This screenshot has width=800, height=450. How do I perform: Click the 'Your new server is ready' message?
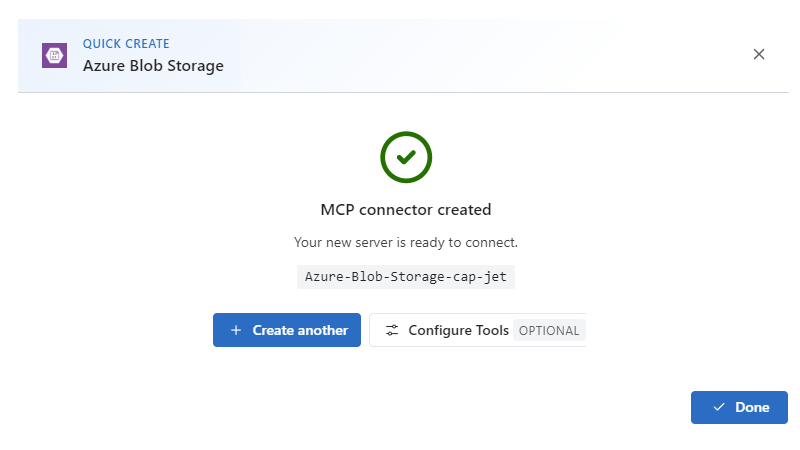pyautogui.click(x=406, y=242)
